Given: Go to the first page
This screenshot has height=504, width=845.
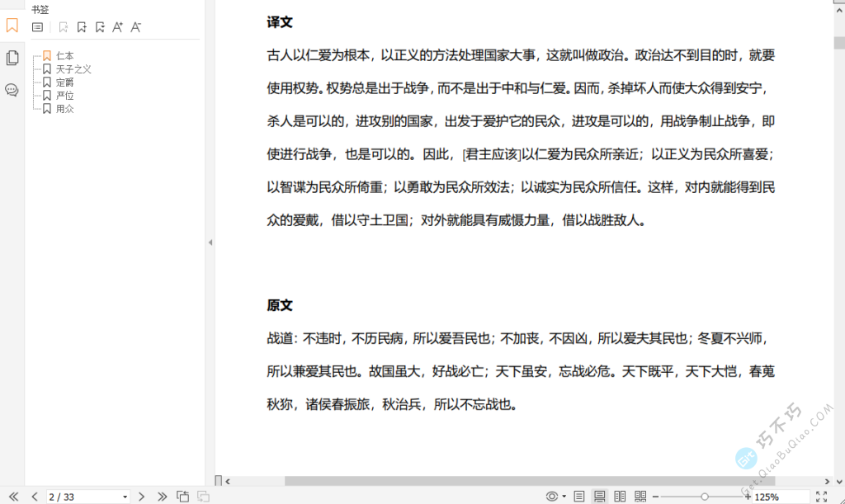Looking at the screenshot, I should 13,497.
